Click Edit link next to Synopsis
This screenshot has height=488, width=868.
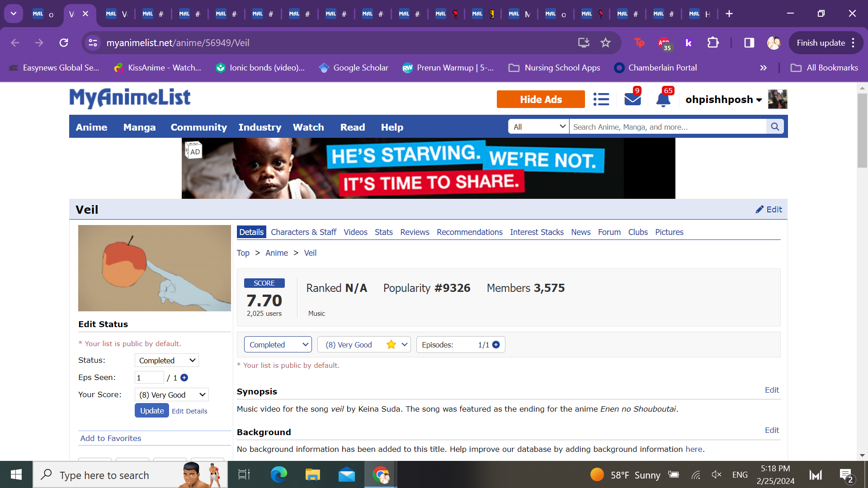pos(772,390)
